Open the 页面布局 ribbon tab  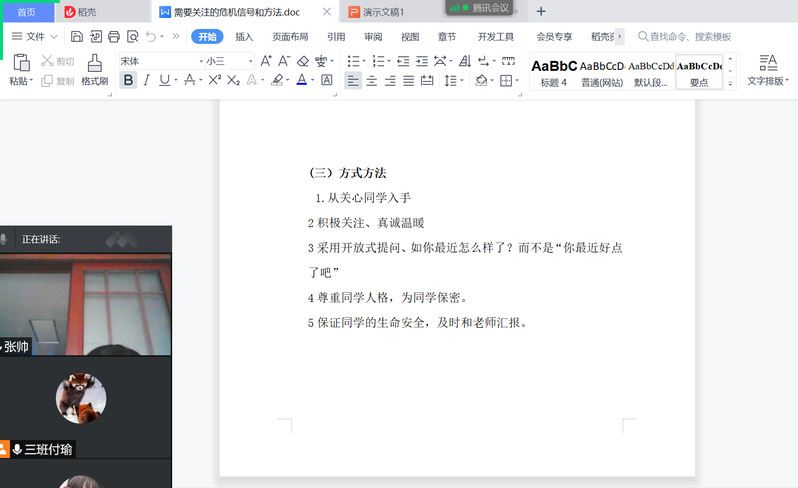[290, 37]
